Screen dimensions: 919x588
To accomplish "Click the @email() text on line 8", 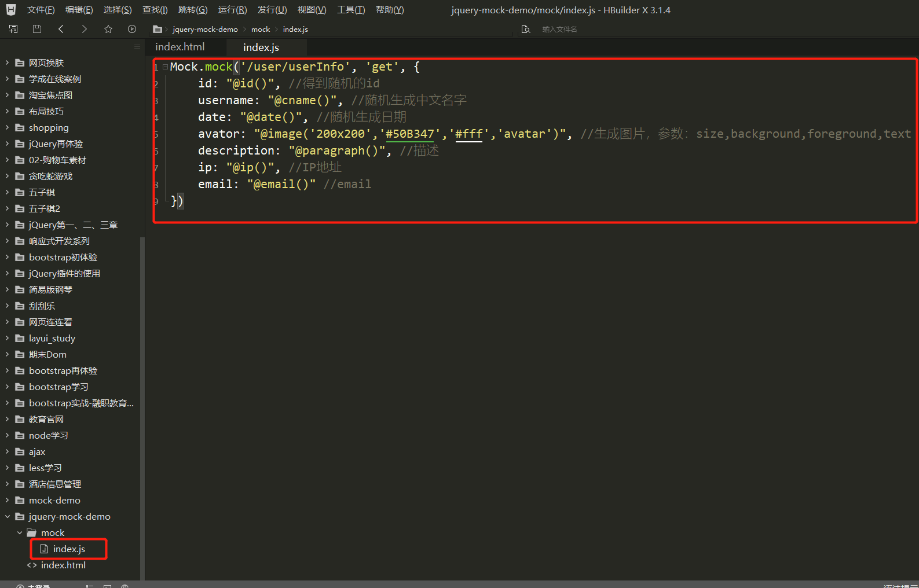I will tap(281, 184).
